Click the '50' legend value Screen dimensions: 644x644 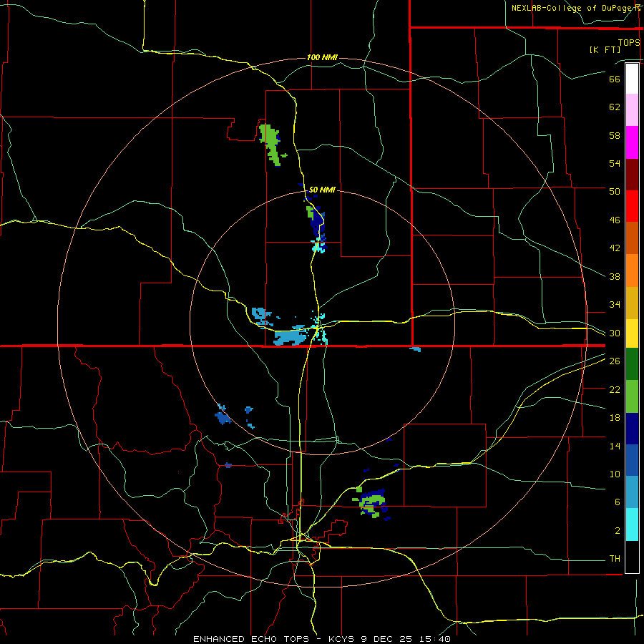pyautogui.click(x=615, y=191)
